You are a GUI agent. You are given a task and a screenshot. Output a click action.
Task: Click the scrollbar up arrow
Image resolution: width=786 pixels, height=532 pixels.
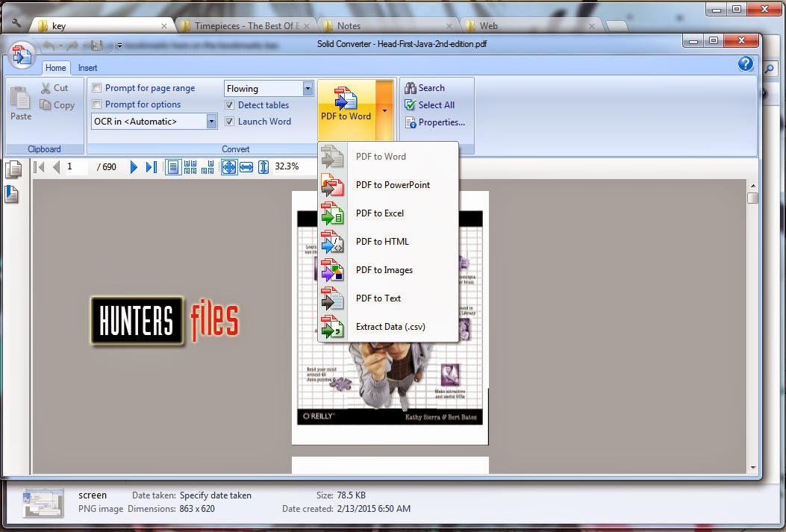click(x=753, y=186)
